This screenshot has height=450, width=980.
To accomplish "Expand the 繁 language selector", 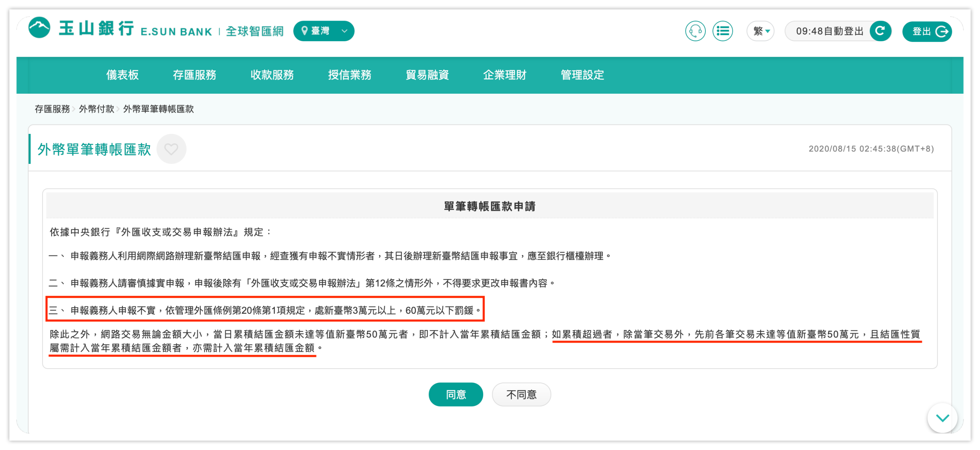I will pos(760,31).
